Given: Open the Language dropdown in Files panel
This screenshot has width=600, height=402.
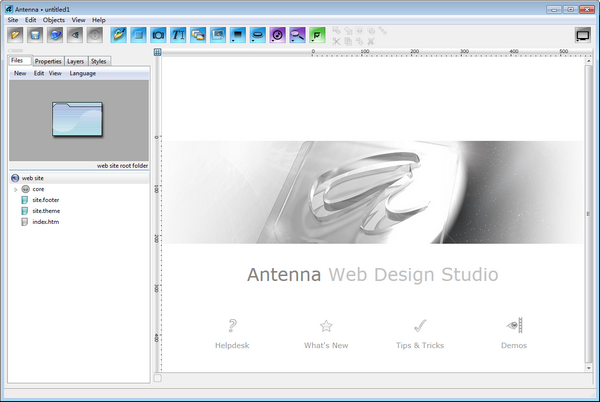Looking at the screenshot, I should point(83,73).
